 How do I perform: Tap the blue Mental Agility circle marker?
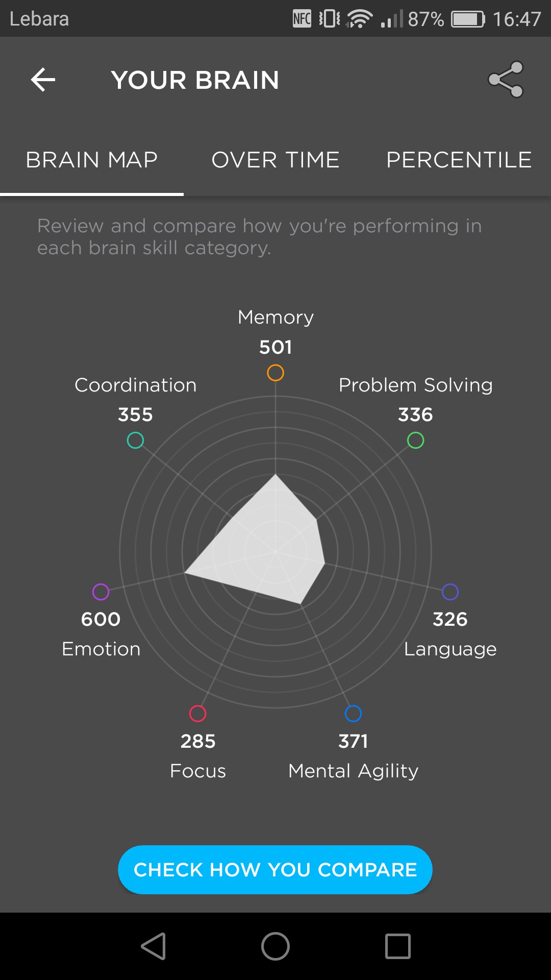pyautogui.click(x=353, y=714)
